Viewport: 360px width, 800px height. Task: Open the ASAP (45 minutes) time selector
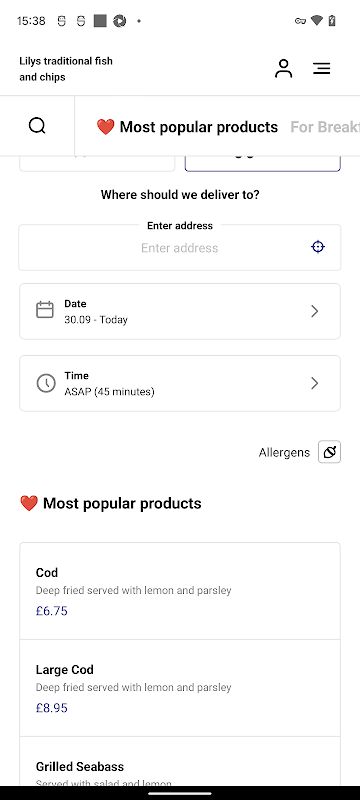(x=180, y=383)
